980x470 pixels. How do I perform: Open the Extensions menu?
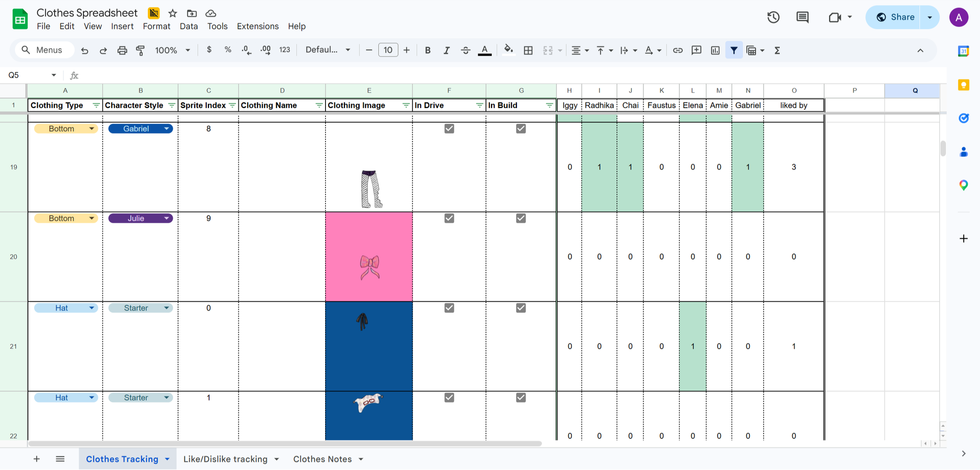257,26
